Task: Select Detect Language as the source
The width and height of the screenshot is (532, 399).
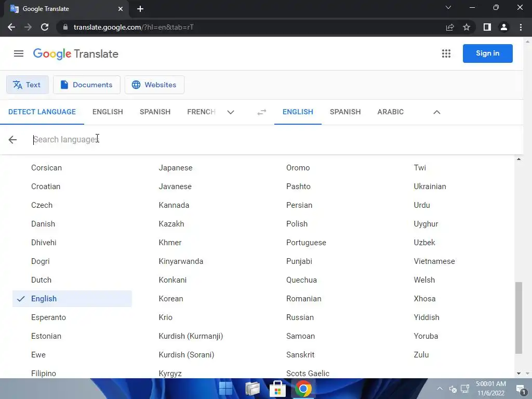Action: (42, 112)
